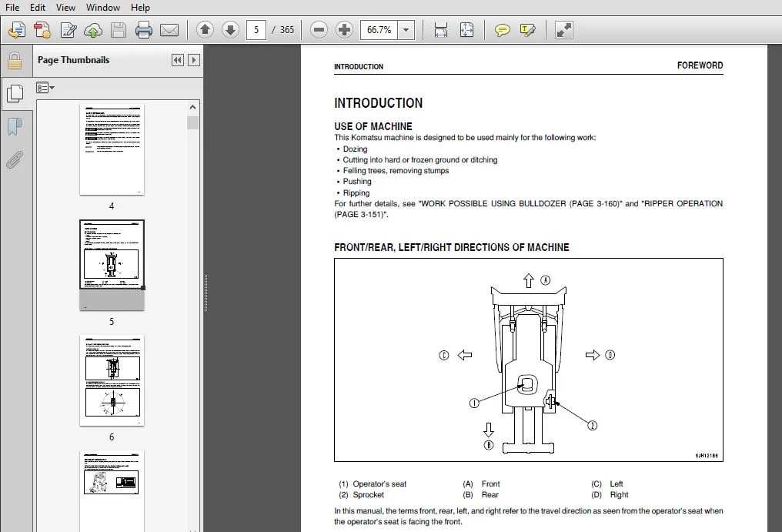Click the total page count 365
The height and width of the screenshot is (532, 782).
[x=287, y=30]
